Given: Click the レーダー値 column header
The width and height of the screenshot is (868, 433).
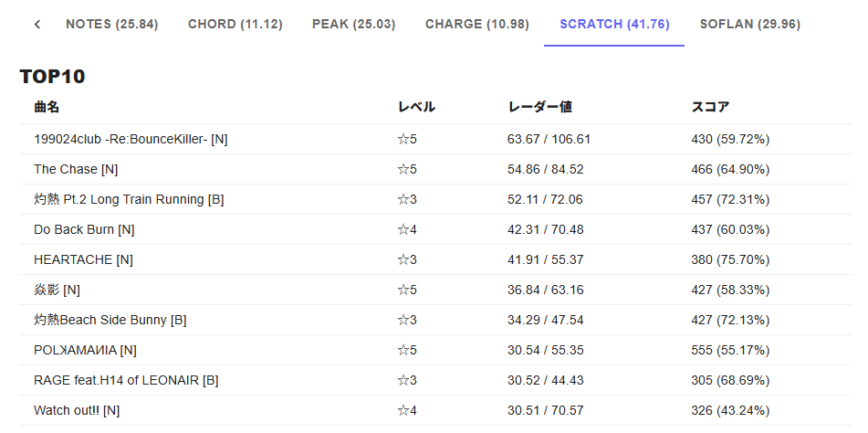Looking at the screenshot, I should [539, 107].
